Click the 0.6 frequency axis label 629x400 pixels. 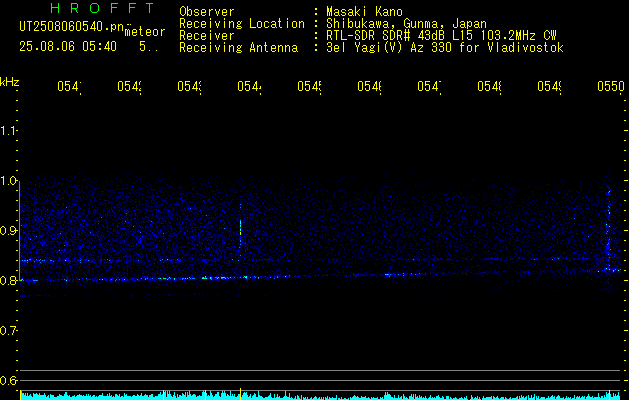(8, 380)
